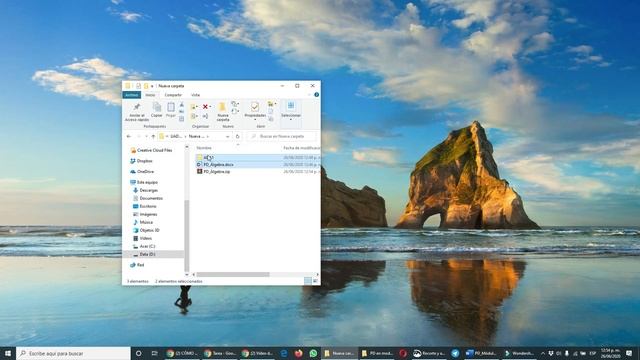Switch to the Inicio ribbon tab
This screenshot has height=360, width=640.
point(150,95)
